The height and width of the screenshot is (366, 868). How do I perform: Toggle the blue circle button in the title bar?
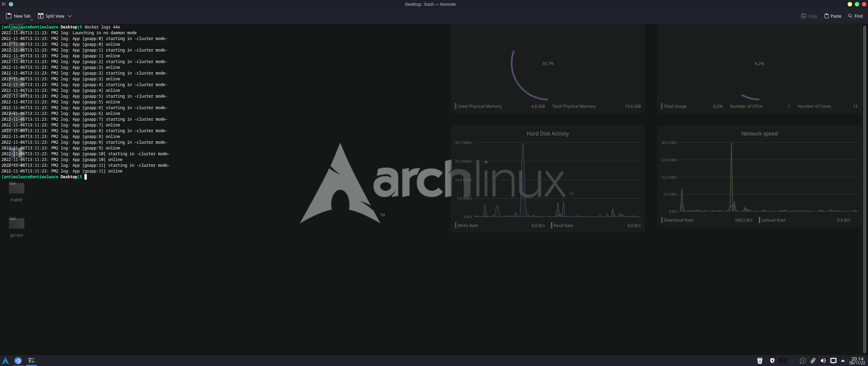point(11,4)
